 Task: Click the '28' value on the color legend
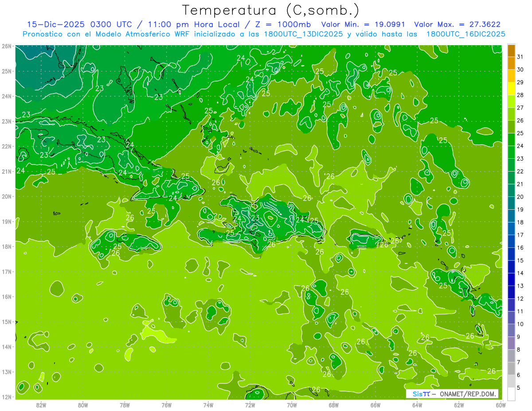point(520,95)
